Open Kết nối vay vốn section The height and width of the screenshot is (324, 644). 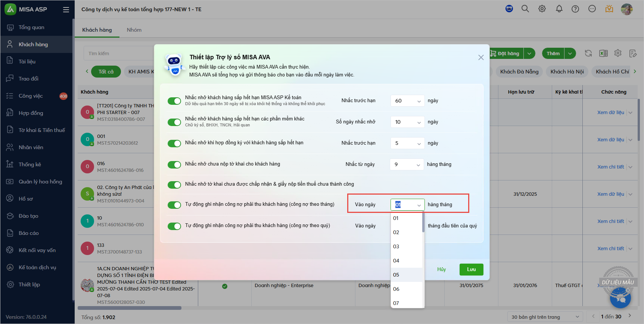(x=36, y=250)
